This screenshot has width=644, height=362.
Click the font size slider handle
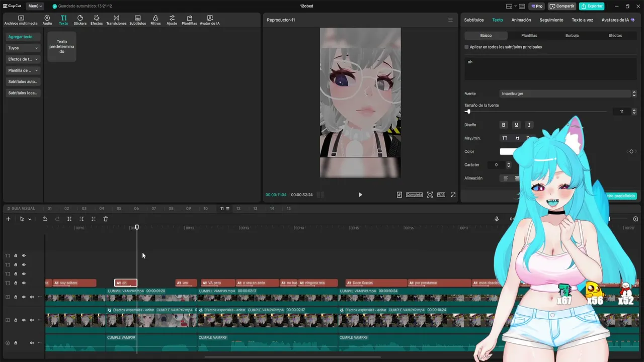point(468,112)
